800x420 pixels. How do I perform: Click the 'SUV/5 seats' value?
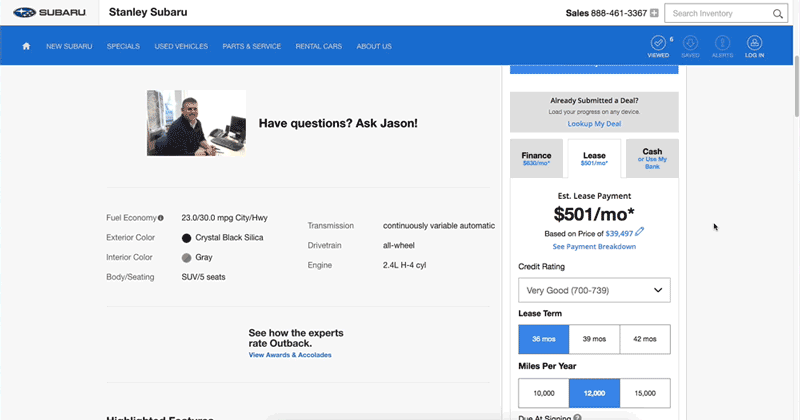pyautogui.click(x=203, y=277)
